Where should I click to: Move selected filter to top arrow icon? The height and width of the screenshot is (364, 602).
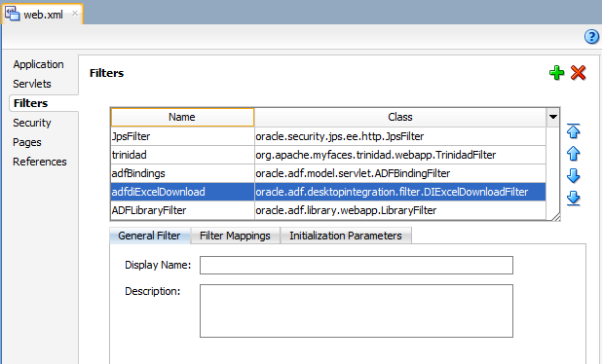click(573, 131)
